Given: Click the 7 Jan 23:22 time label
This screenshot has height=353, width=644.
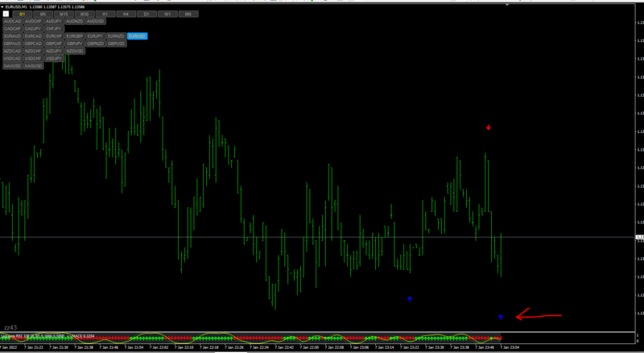Looking at the screenshot, I should click(x=410, y=347).
